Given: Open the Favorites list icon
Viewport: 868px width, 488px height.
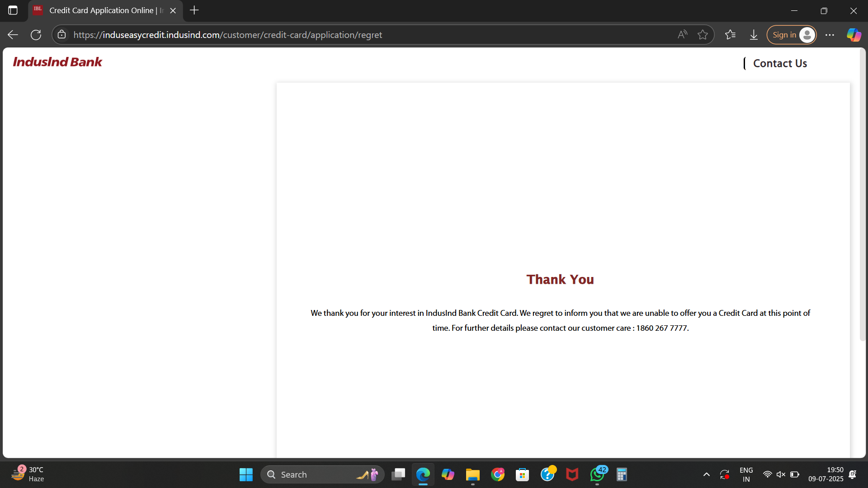Looking at the screenshot, I should pyautogui.click(x=730, y=35).
